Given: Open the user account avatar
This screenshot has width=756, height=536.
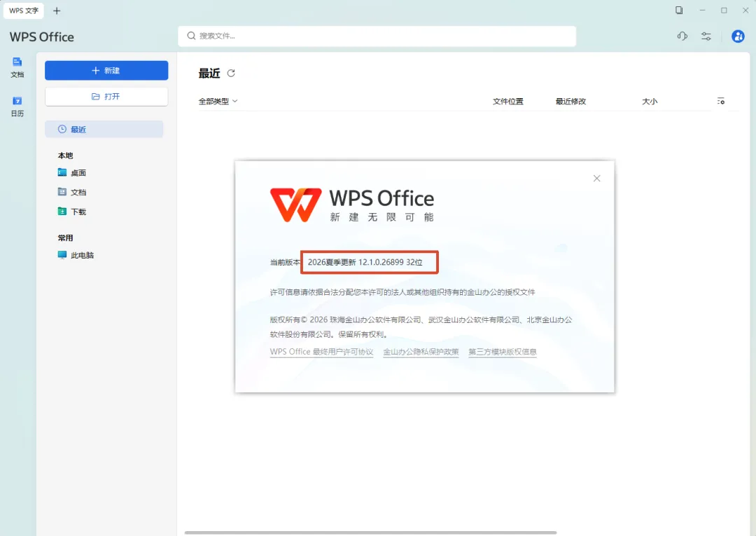Looking at the screenshot, I should [738, 36].
